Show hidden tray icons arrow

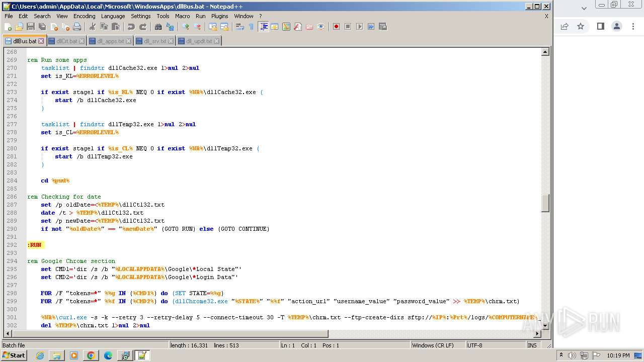tap(561, 355)
